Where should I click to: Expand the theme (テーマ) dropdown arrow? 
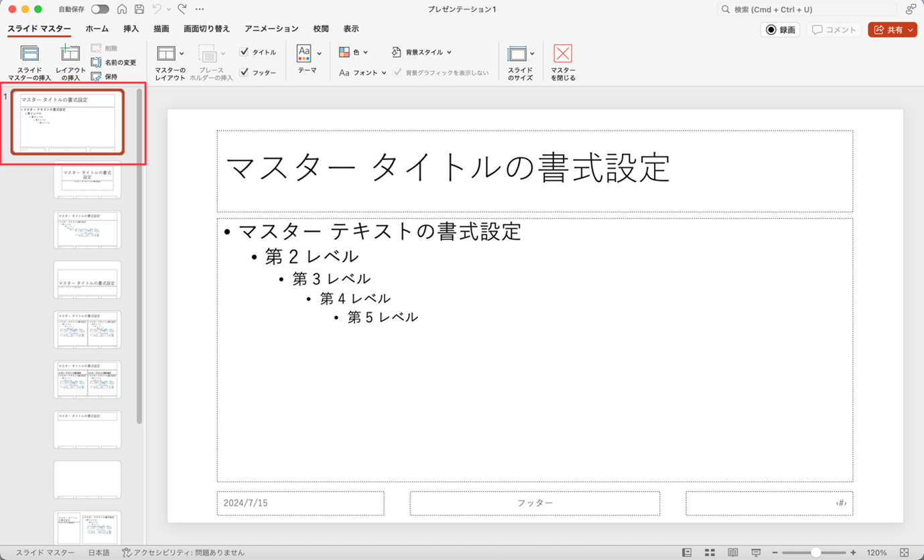tap(319, 54)
